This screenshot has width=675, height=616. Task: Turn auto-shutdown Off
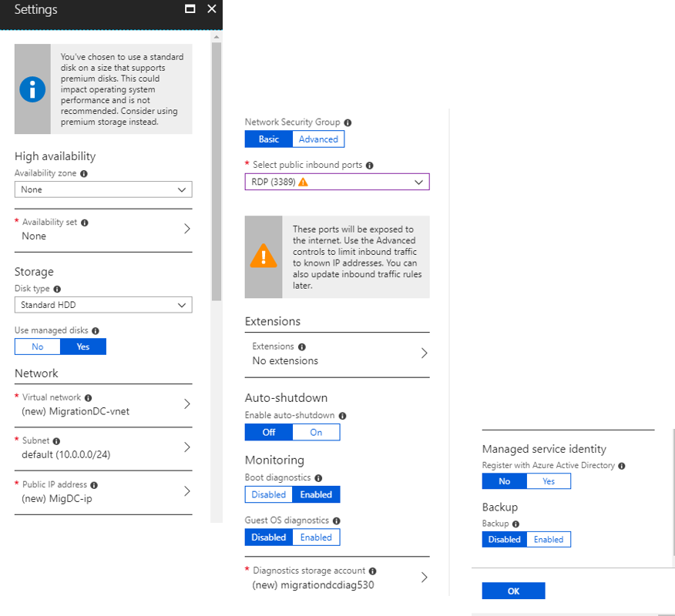tap(269, 432)
